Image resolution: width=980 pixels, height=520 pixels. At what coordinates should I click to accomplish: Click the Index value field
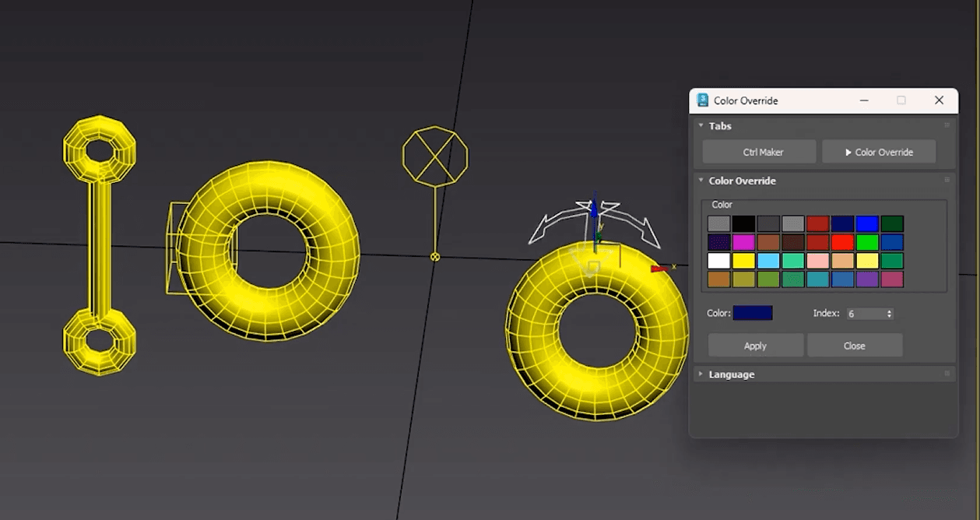point(865,314)
